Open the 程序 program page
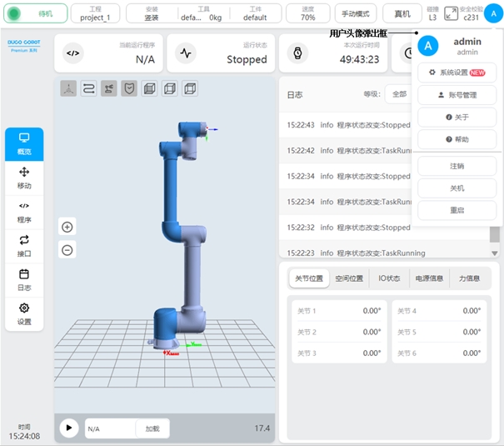This screenshot has width=504, height=446. (24, 212)
